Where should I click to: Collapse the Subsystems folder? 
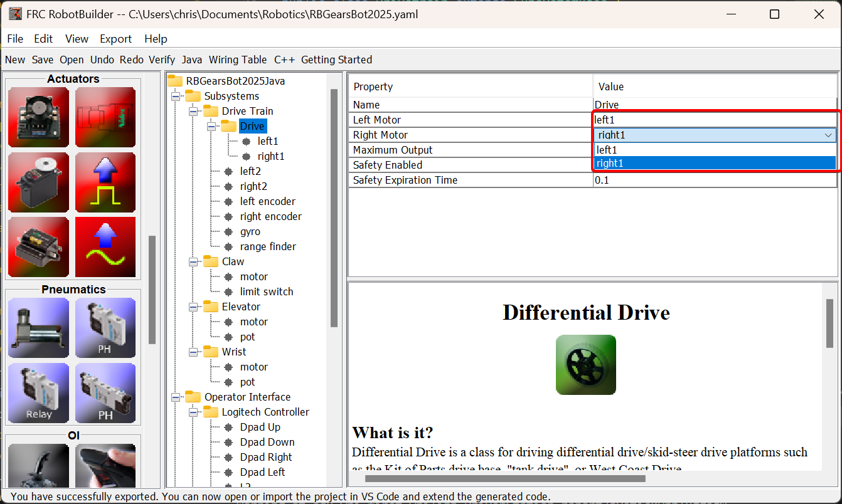[176, 96]
